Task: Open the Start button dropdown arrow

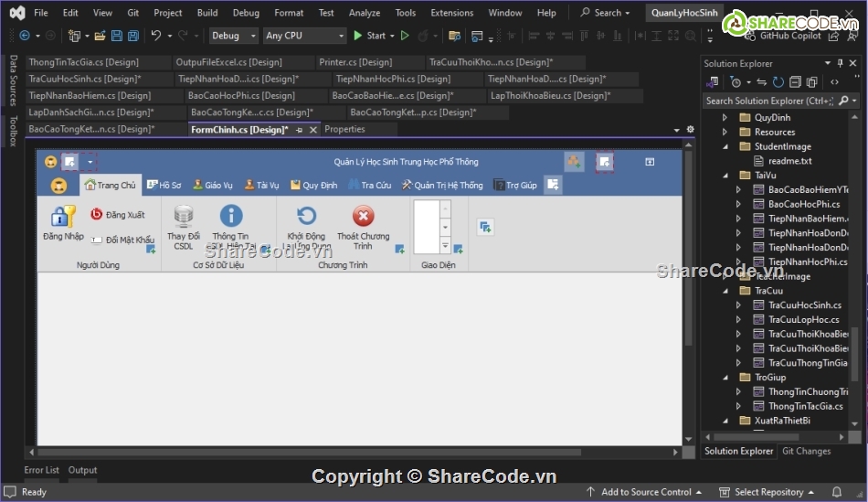Action: click(x=392, y=36)
